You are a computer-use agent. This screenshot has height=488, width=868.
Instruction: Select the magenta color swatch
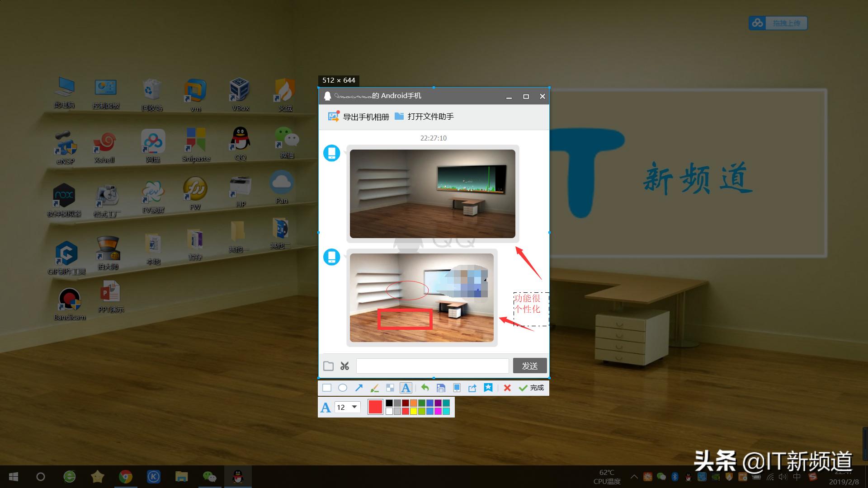pos(438,411)
